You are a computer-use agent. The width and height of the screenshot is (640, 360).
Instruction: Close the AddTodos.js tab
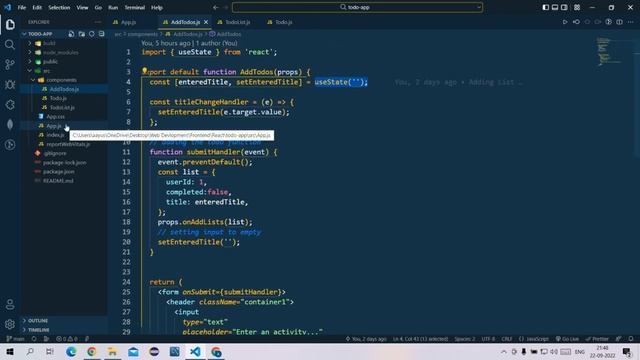[x=206, y=22]
